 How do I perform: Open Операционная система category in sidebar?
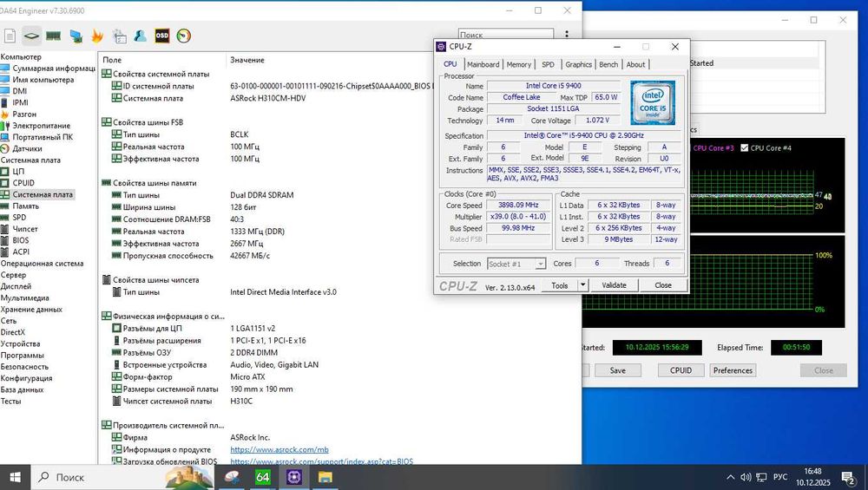(x=42, y=264)
